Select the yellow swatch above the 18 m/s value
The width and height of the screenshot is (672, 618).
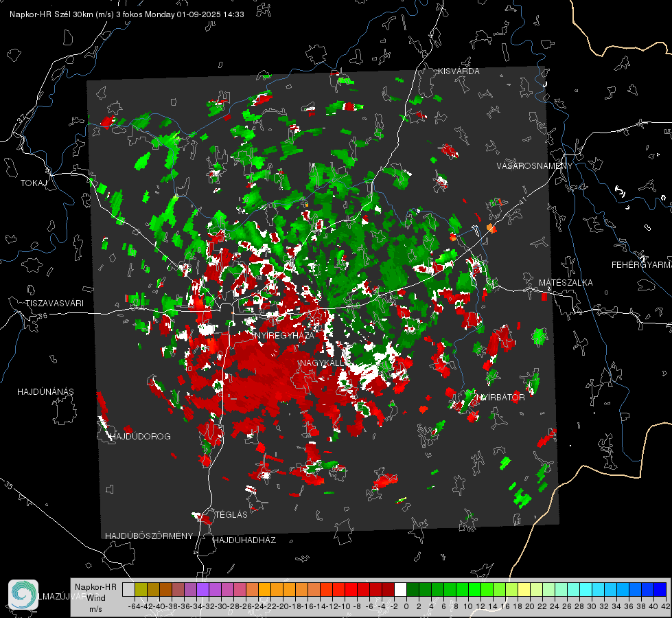[524, 589]
